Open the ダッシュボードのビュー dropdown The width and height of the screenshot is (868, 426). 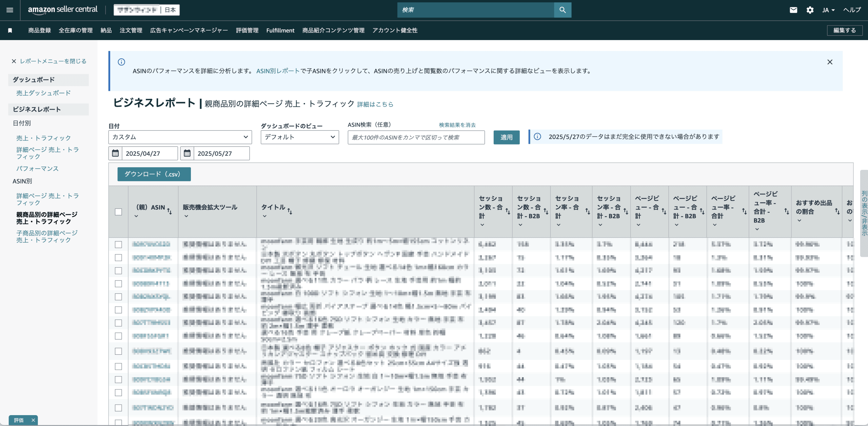(300, 137)
